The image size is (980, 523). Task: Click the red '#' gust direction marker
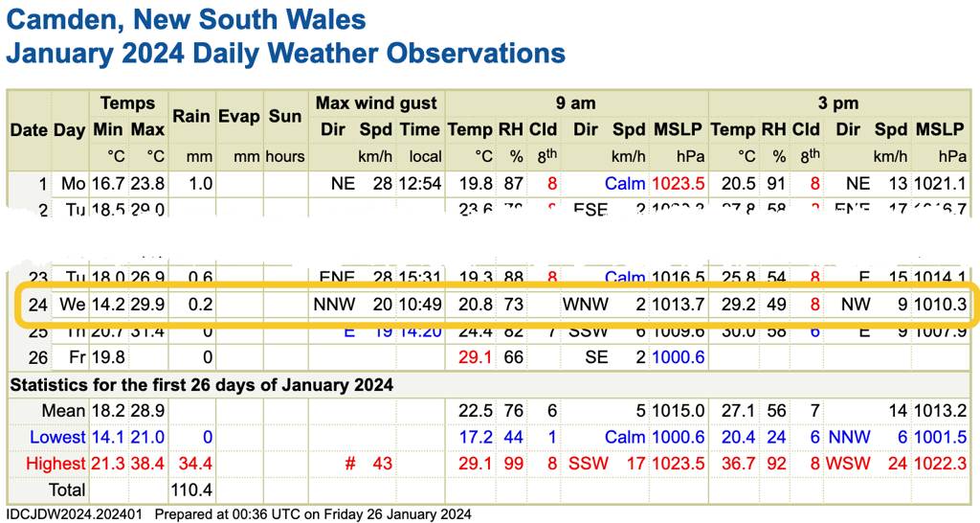(x=350, y=464)
